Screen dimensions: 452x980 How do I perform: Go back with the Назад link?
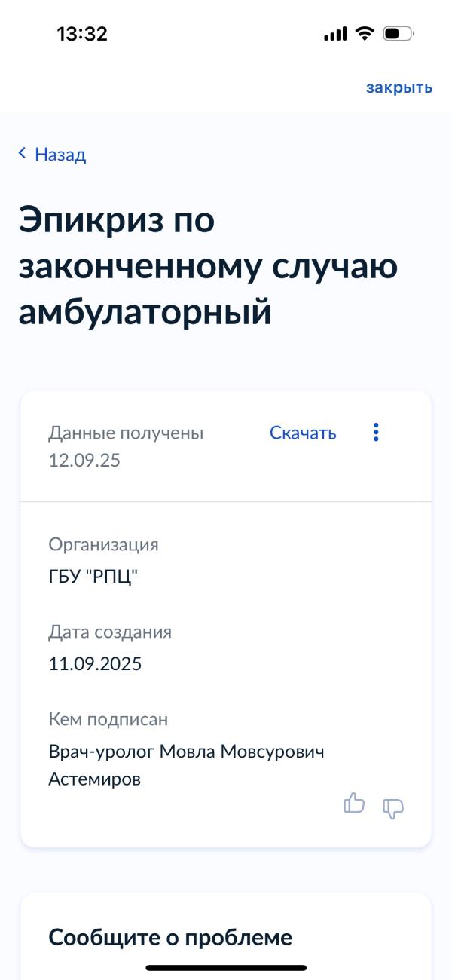tap(60, 155)
